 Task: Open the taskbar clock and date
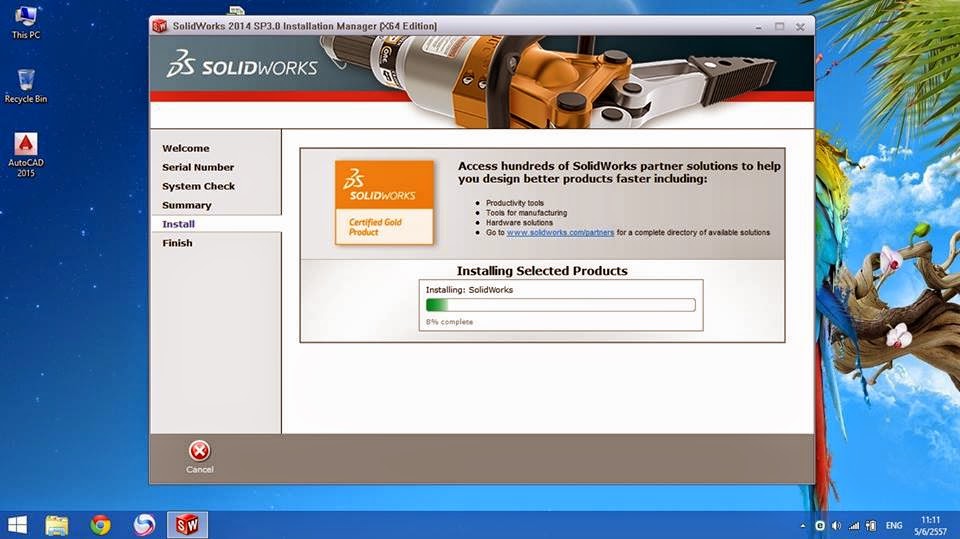pyautogui.click(x=930, y=526)
